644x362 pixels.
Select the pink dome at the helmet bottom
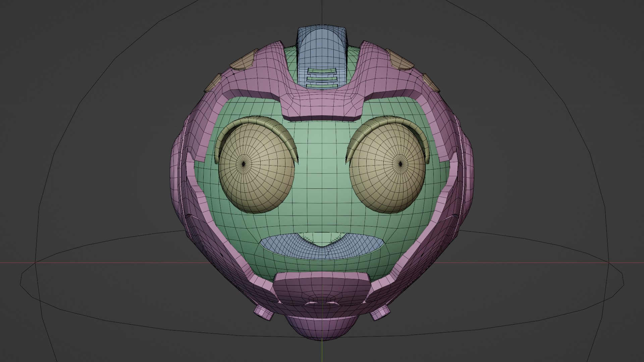pyautogui.click(x=322, y=328)
